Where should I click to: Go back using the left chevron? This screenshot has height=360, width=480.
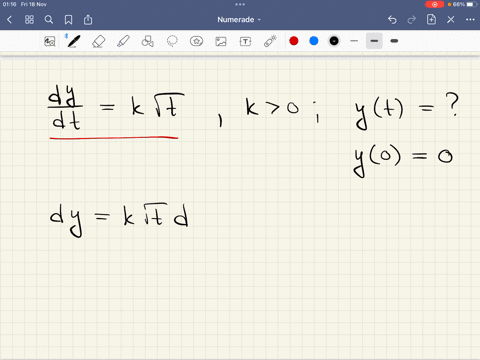(x=9, y=20)
